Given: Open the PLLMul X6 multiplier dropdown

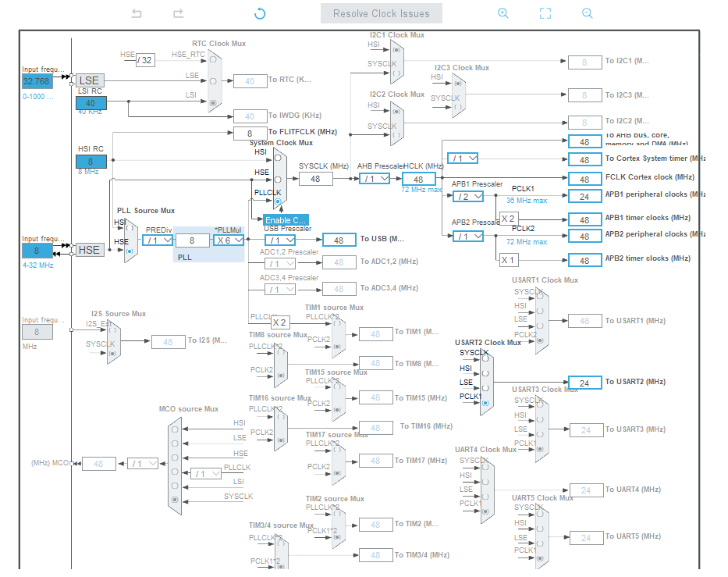Looking at the screenshot, I should [227, 240].
